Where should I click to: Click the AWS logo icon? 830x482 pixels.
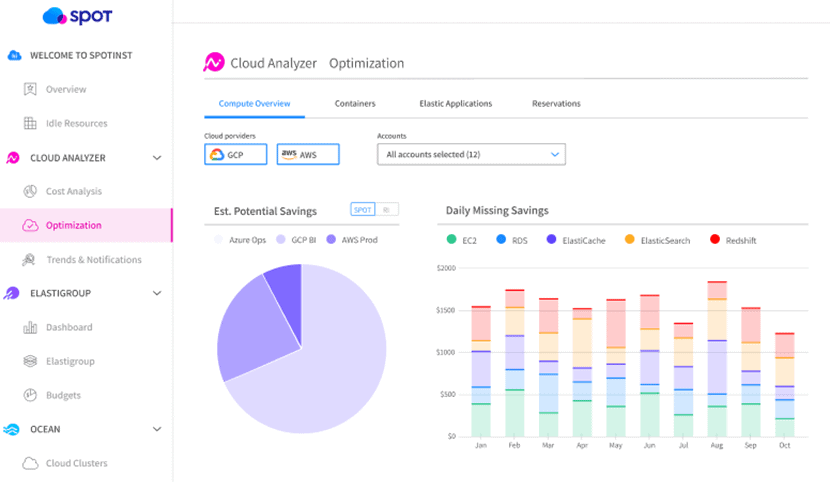pos(288,154)
